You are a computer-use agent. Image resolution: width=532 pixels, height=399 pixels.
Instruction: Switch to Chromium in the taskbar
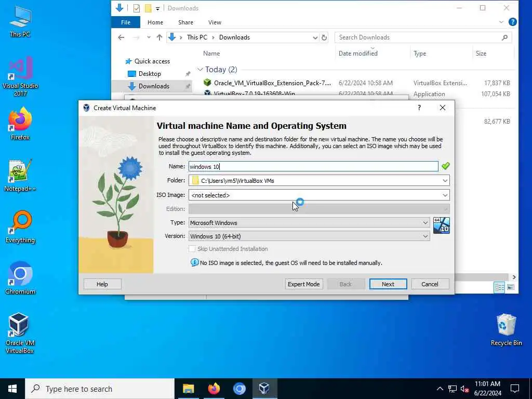click(239, 389)
